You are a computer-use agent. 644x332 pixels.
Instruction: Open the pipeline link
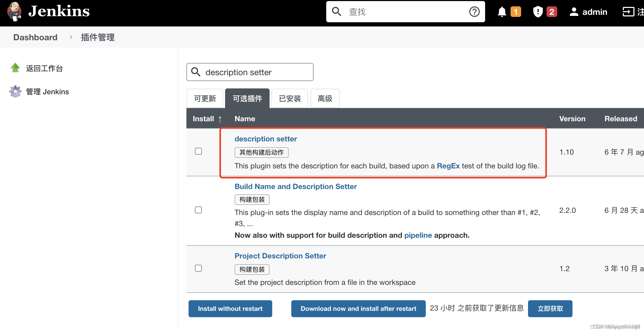point(418,235)
